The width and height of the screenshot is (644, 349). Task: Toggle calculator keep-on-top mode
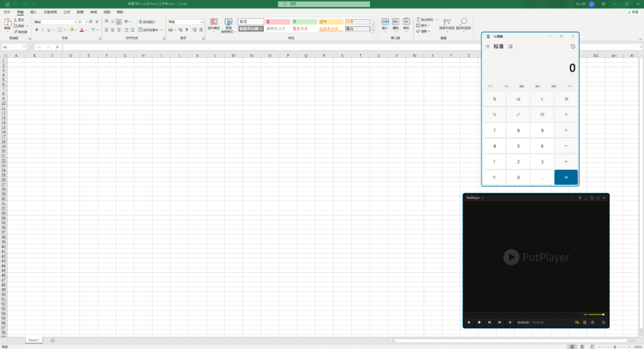pos(510,46)
